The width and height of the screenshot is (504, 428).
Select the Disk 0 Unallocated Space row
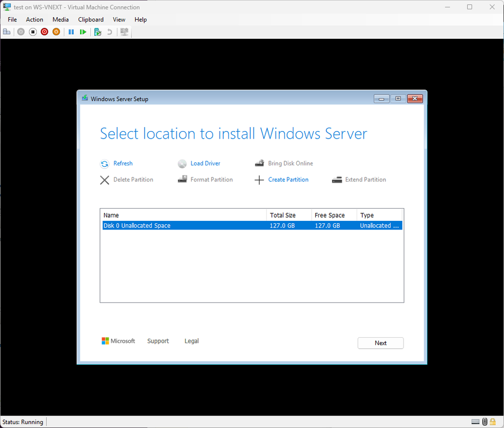(252, 225)
